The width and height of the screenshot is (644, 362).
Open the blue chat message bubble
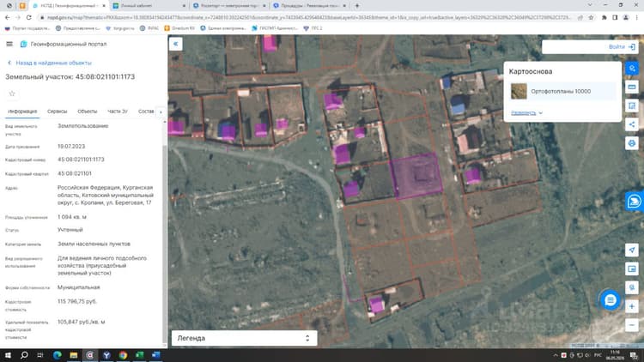tap(611, 300)
